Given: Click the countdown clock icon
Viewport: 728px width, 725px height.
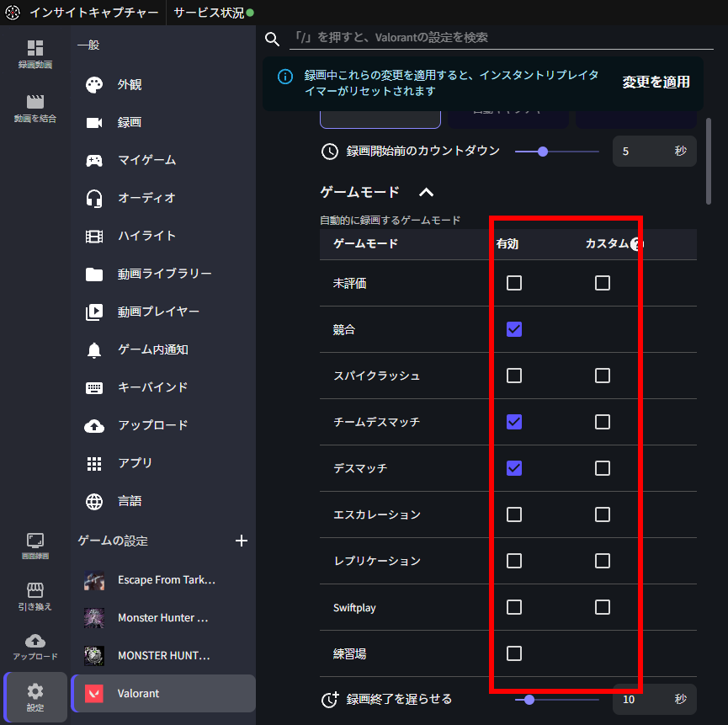Looking at the screenshot, I should 330,152.
